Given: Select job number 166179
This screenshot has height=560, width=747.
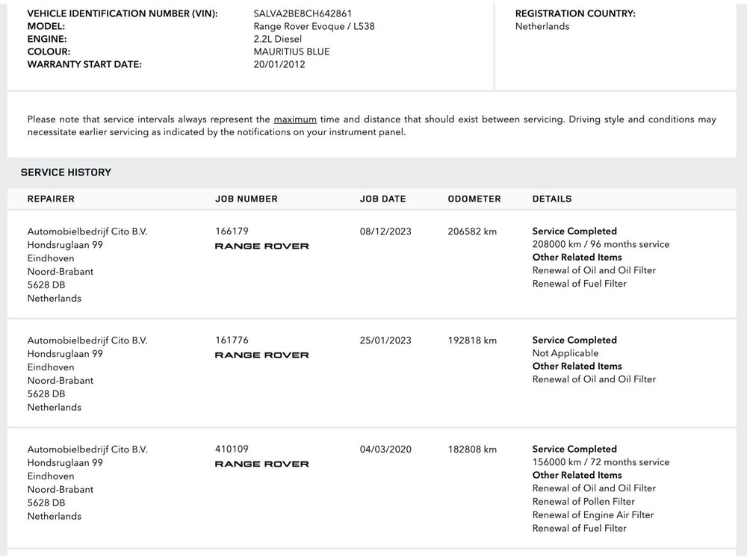Looking at the screenshot, I should (x=232, y=231).
